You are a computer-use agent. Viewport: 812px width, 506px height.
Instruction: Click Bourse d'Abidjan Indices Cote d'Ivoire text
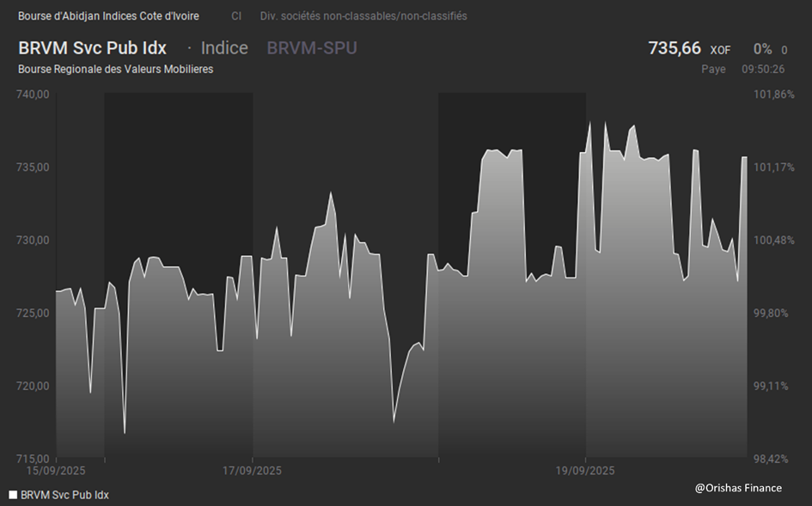[108, 16]
